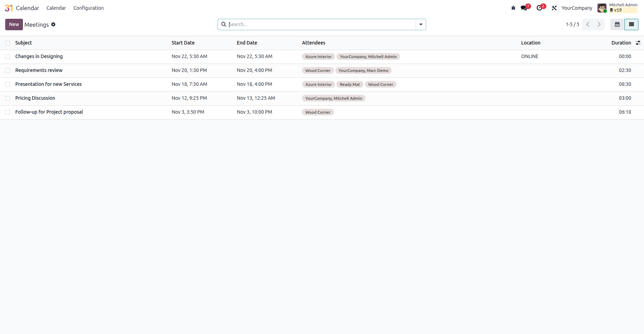
Task: Sort by Subject column header
Action: point(23,43)
